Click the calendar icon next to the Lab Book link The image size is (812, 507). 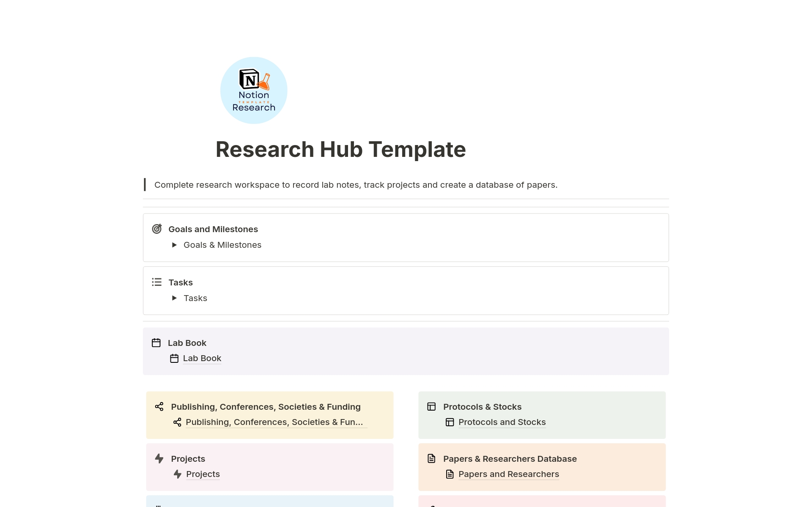[174, 358]
